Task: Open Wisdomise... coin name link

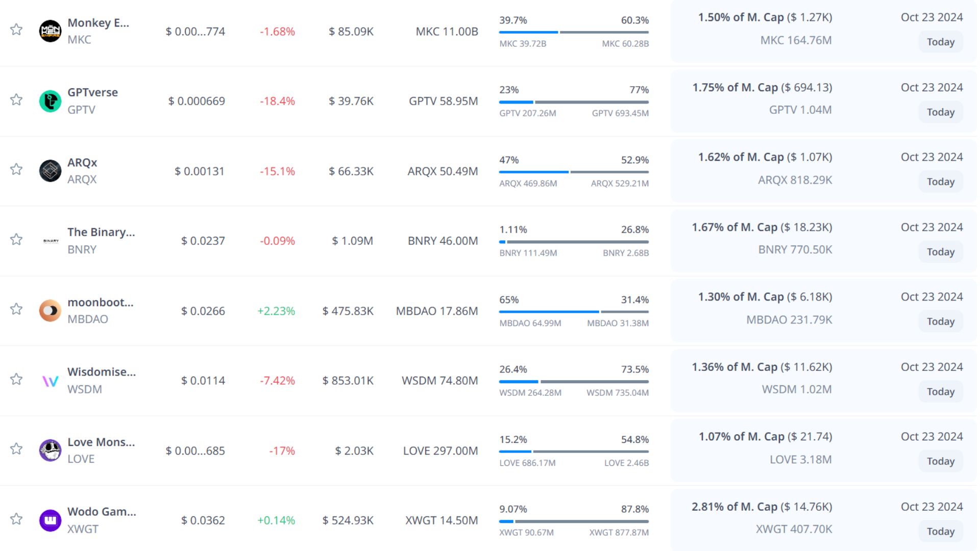Action: click(101, 372)
